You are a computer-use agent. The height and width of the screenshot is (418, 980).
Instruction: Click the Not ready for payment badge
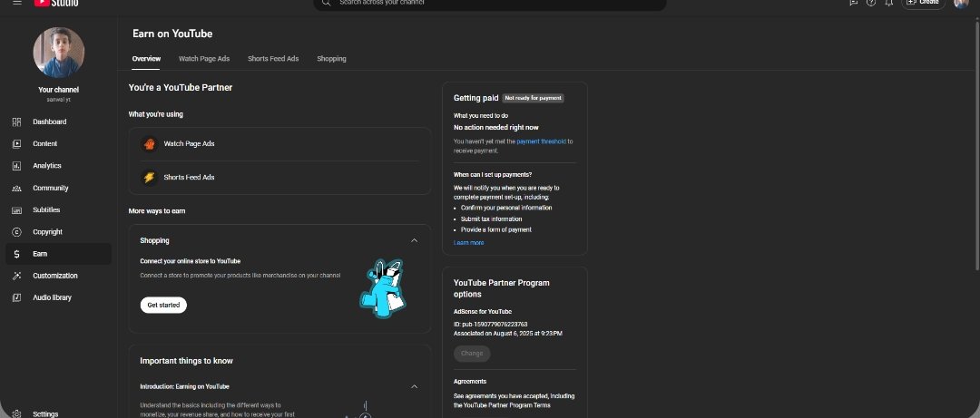coord(534,98)
